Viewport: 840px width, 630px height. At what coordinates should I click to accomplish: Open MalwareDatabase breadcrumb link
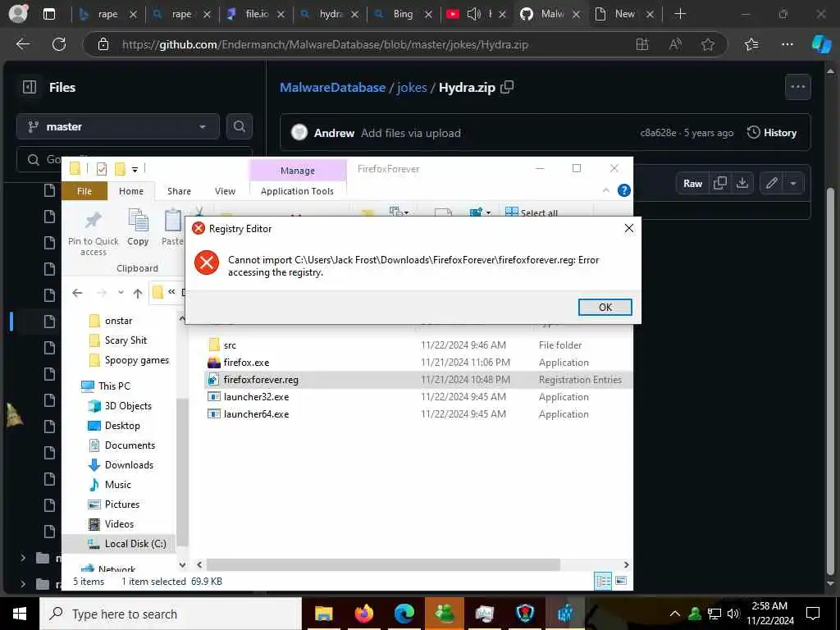tap(333, 87)
